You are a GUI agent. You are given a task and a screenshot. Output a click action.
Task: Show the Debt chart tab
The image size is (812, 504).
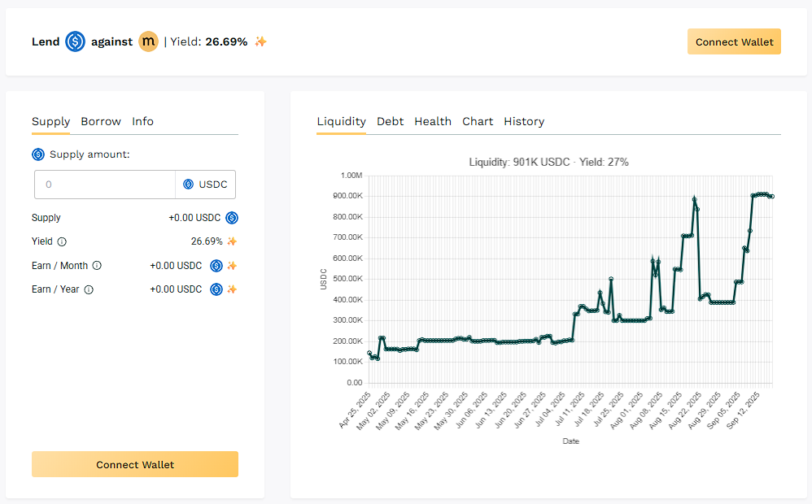point(390,121)
